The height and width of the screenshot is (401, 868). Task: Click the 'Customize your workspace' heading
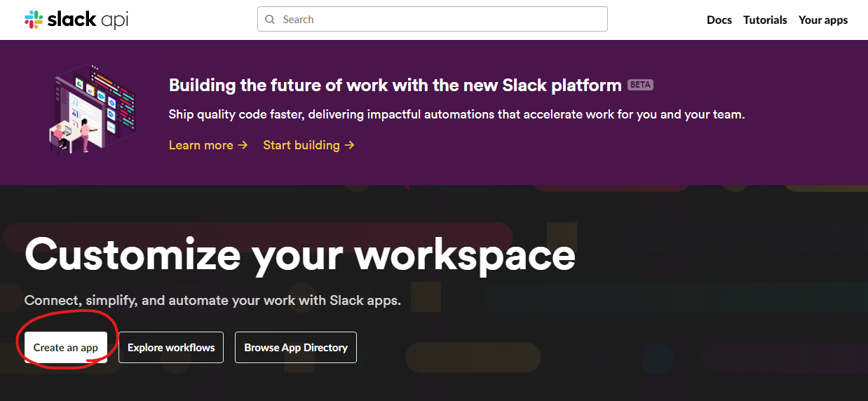point(300,254)
